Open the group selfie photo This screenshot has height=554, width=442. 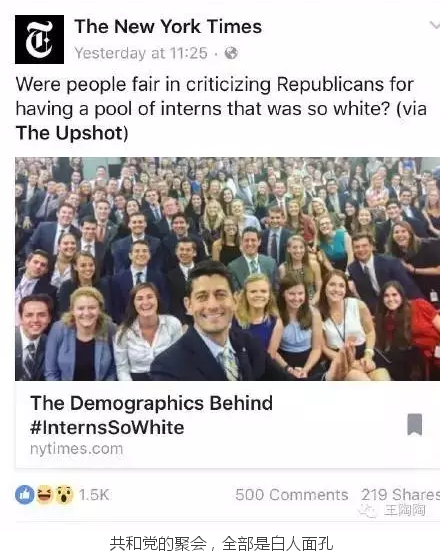pyautogui.click(x=227, y=269)
